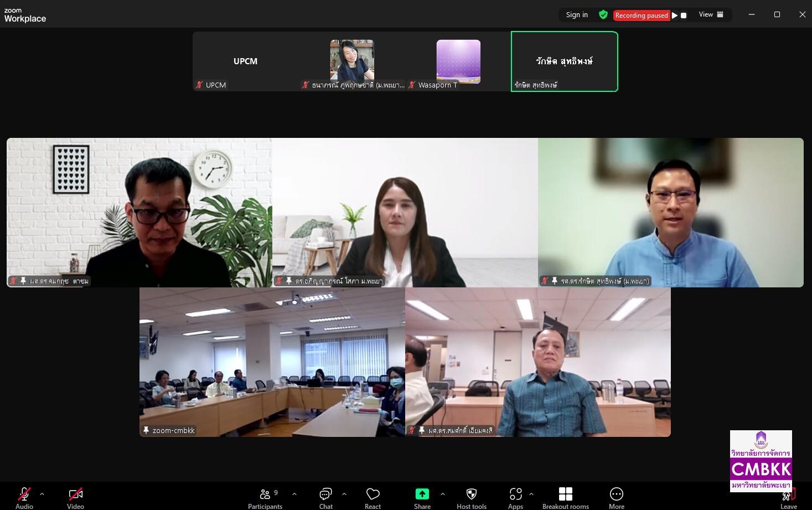
Task: Expand the share options chevron
Action: tap(443, 493)
